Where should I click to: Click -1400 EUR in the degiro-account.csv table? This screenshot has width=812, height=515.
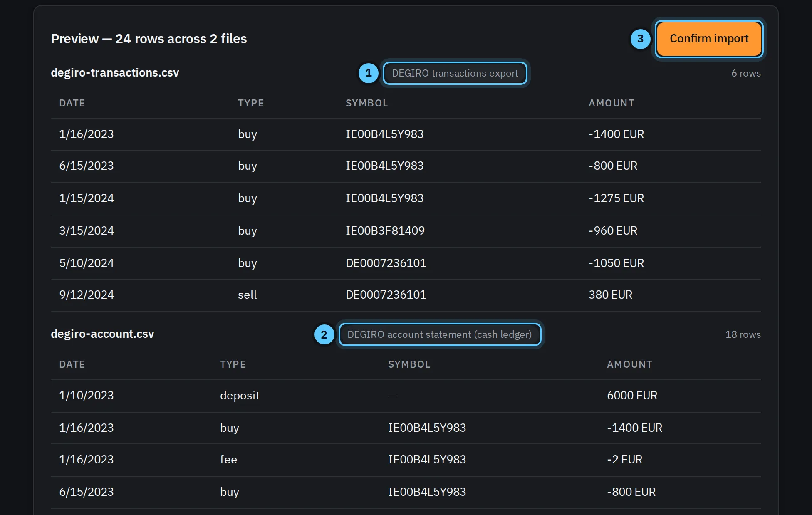pyautogui.click(x=634, y=428)
